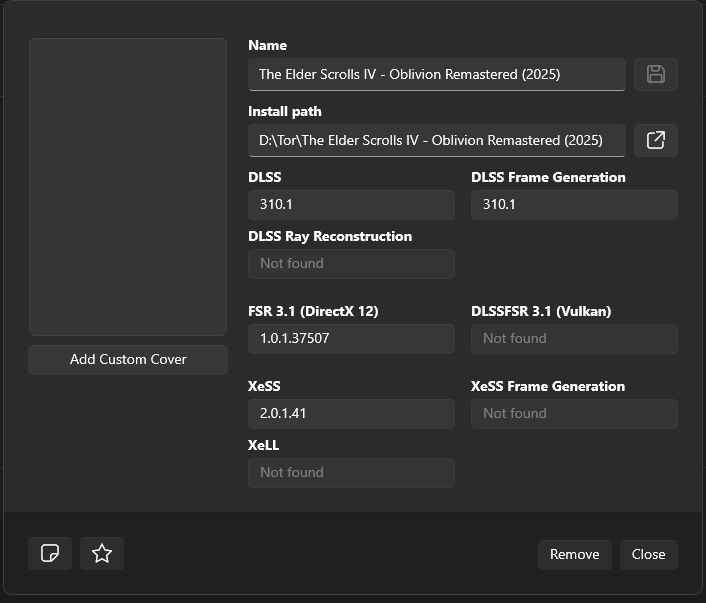The width and height of the screenshot is (706, 603).
Task: Click the FSR 3.1 Vulkan Not found box
Action: [x=574, y=339]
